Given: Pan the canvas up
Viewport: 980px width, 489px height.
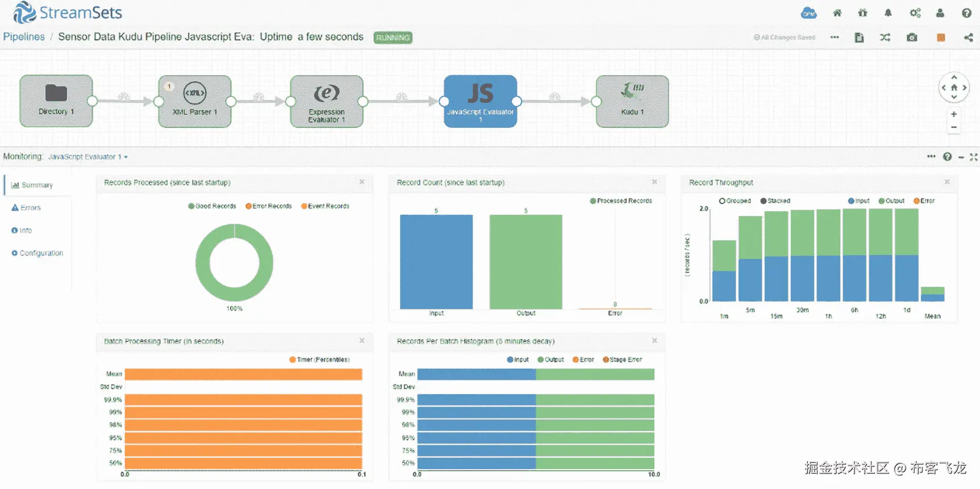Looking at the screenshot, I should 954,77.
